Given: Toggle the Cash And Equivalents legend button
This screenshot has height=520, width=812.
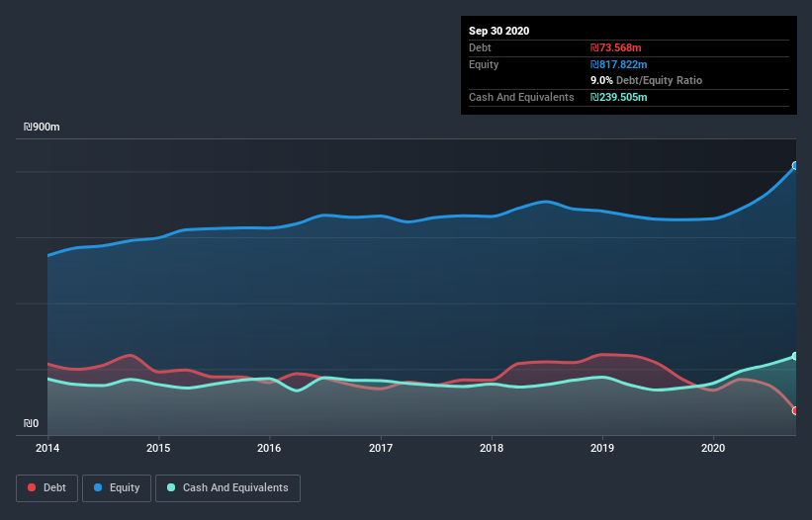Looking at the screenshot, I should 227,488.
